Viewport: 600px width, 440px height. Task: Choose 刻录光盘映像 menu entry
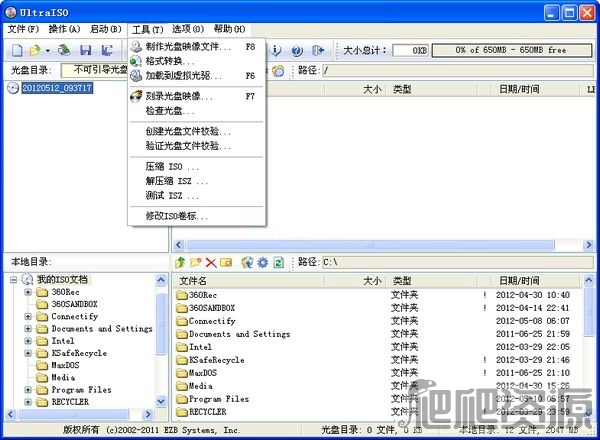[197, 96]
